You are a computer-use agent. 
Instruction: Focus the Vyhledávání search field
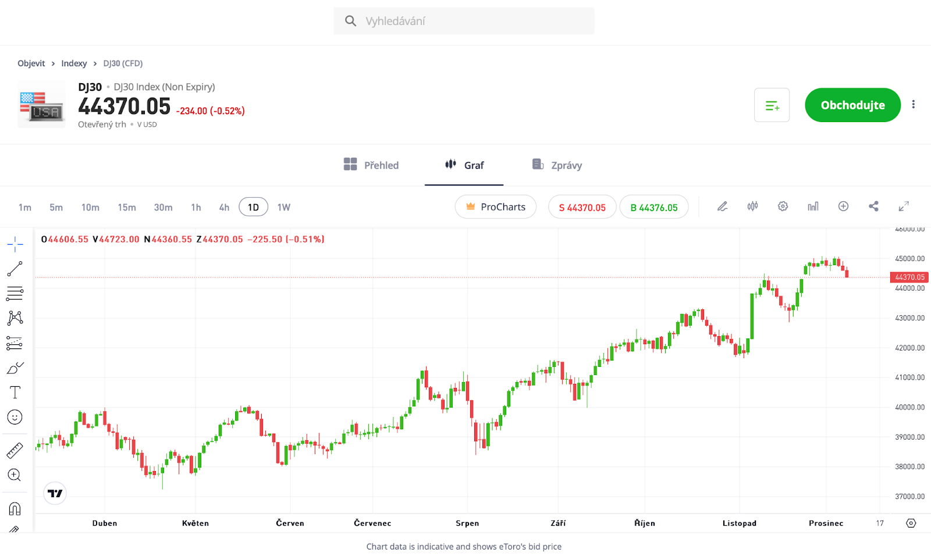[x=464, y=21]
